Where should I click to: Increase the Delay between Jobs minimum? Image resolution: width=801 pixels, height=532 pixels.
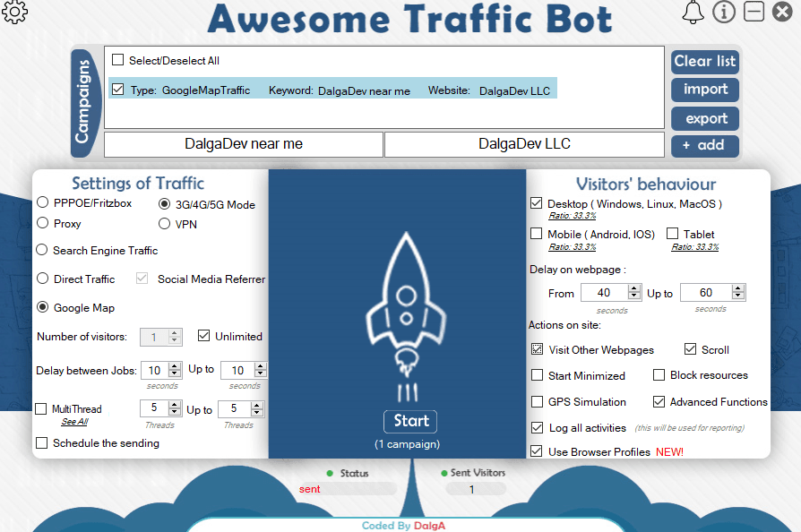(x=175, y=366)
